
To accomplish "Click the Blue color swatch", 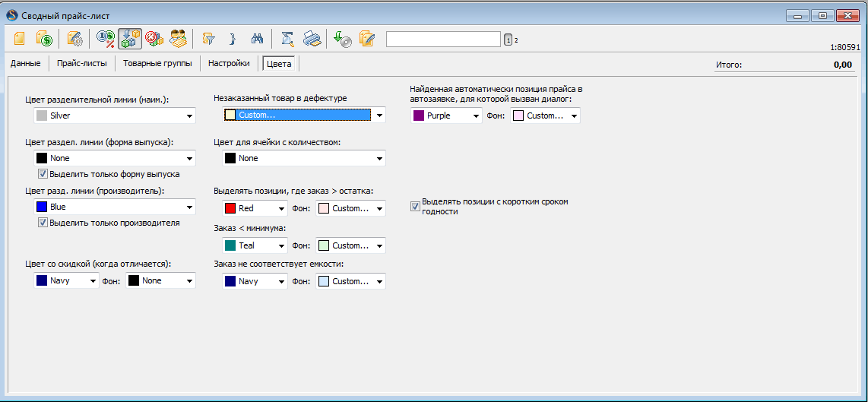I will point(41,207).
